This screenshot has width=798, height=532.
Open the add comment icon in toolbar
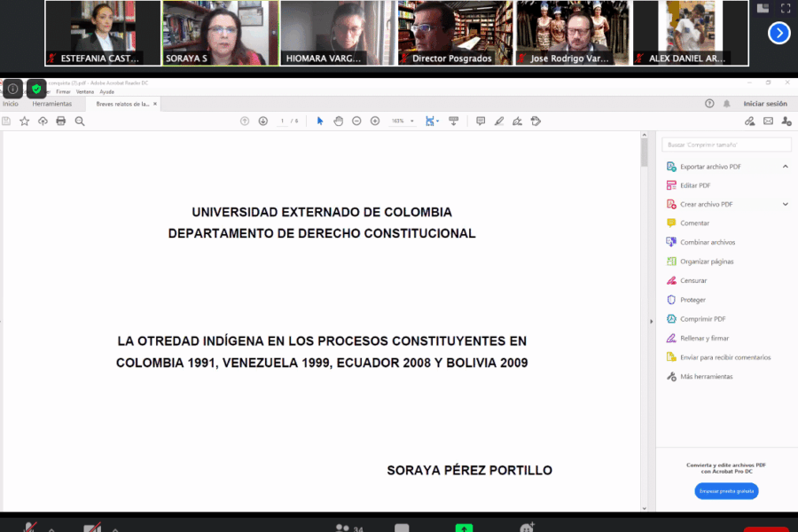tap(481, 121)
